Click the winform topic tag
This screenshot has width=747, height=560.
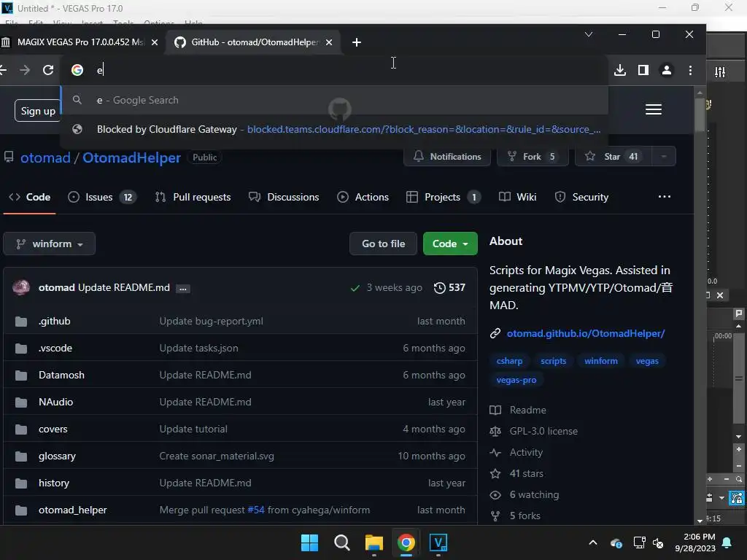point(601,361)
